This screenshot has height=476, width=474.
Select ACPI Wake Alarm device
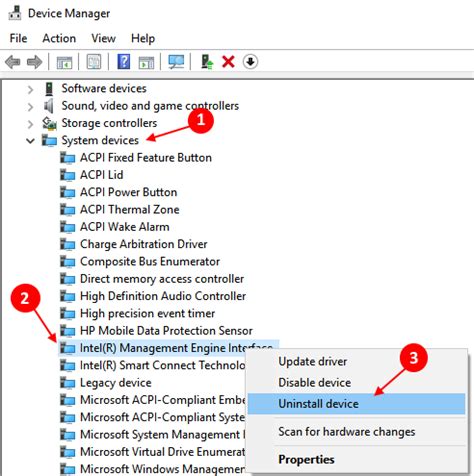click(x=125, y=227)
